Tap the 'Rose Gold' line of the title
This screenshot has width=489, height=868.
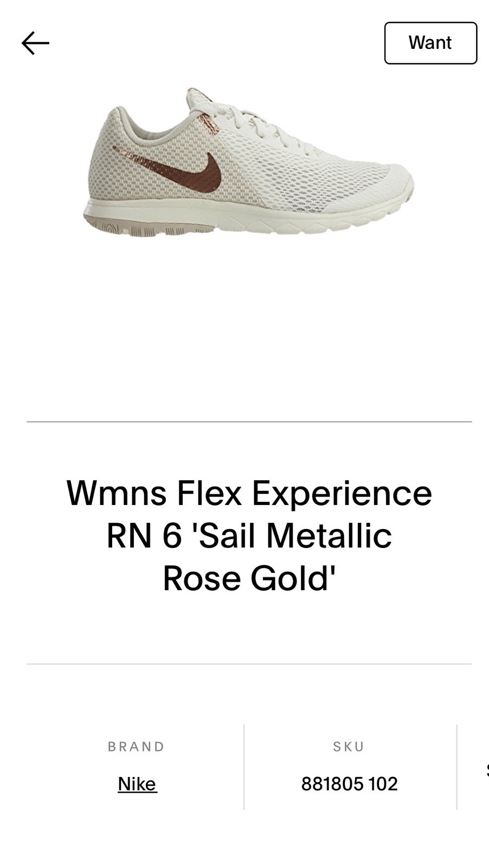[x=249, y=578]
